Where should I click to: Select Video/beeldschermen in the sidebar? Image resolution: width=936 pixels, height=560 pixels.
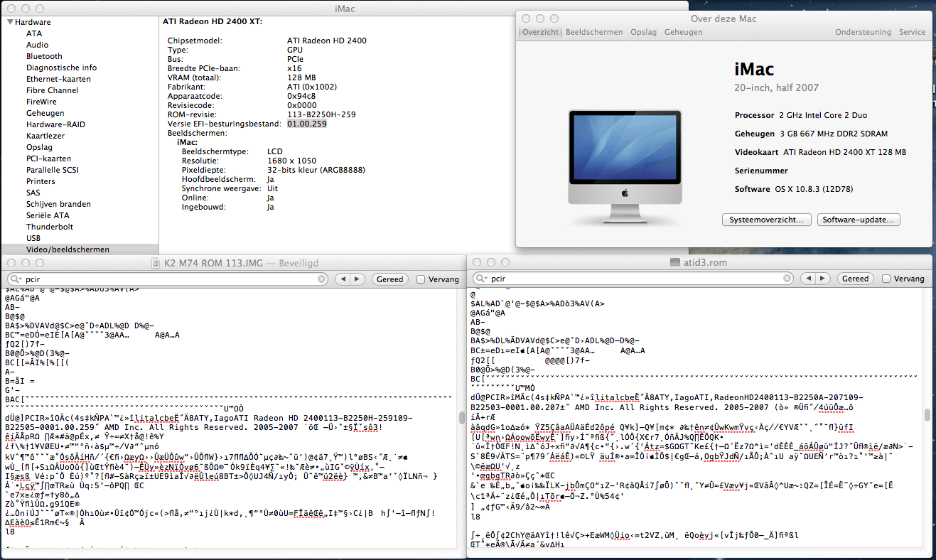[68, 249]
